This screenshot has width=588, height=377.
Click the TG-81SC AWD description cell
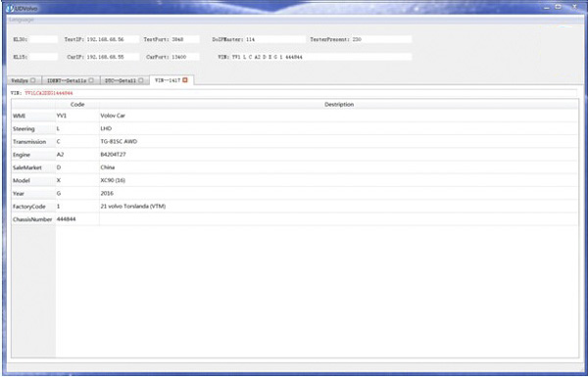(338, 142)
